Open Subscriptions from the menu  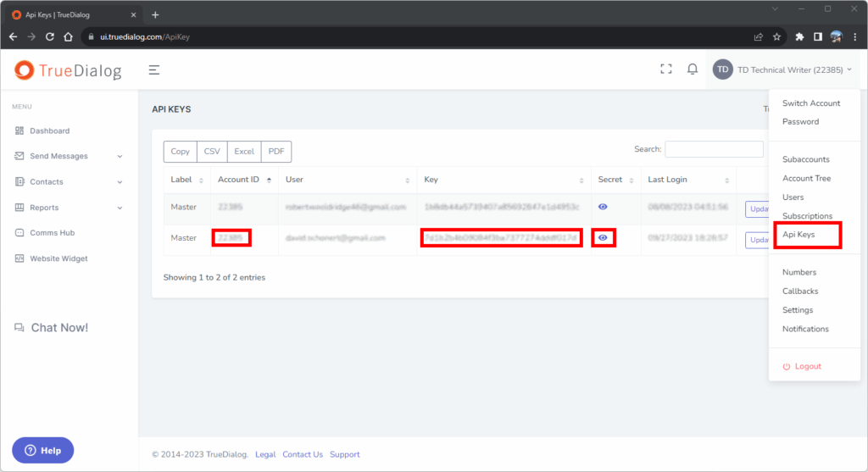pyautogui.click(x=807, y=216)
